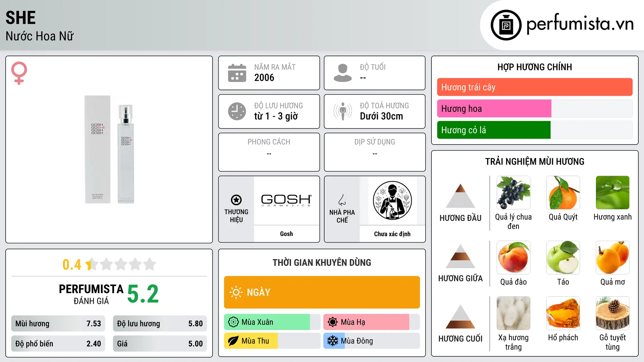Click the Thời gian khuyên dùng heading
The width and height of the screenshot is (644, 362).
322,262
